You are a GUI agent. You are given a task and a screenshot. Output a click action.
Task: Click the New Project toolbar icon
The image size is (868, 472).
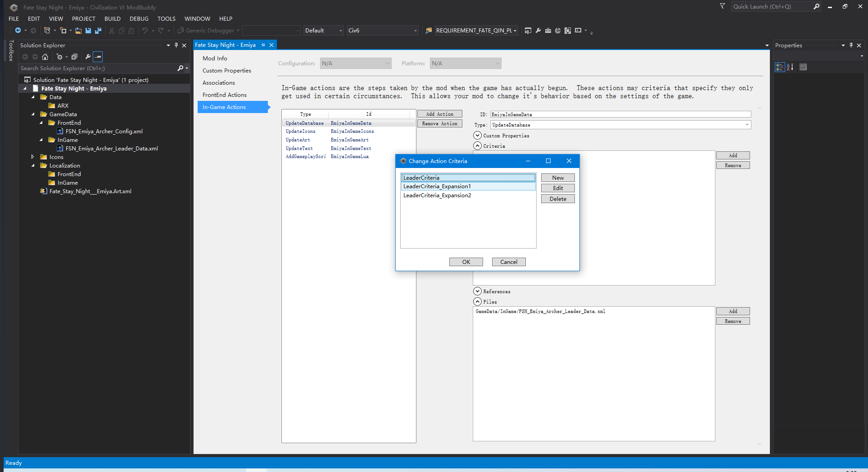pyautogui.click(x=47, y=31)
